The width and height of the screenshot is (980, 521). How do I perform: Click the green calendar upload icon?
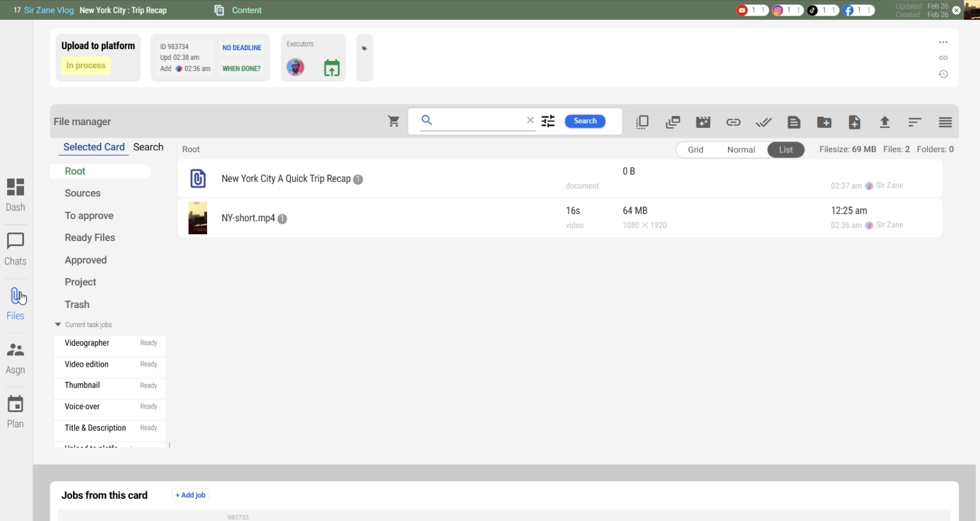coord(332,68)
